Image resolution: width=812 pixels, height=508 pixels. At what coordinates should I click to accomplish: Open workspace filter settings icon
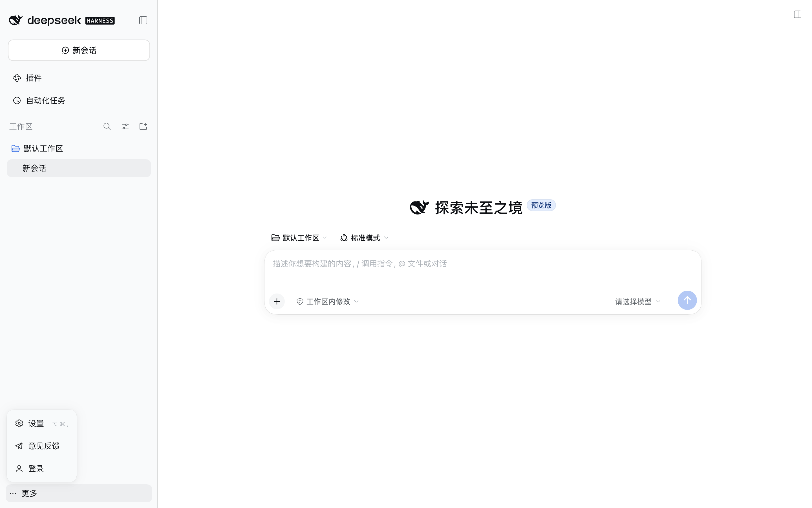click(125, 126)
